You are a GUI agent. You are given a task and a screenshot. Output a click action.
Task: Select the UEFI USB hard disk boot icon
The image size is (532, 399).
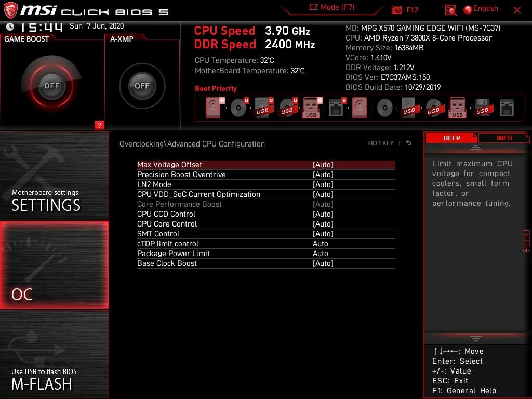(x=263, y=108)
